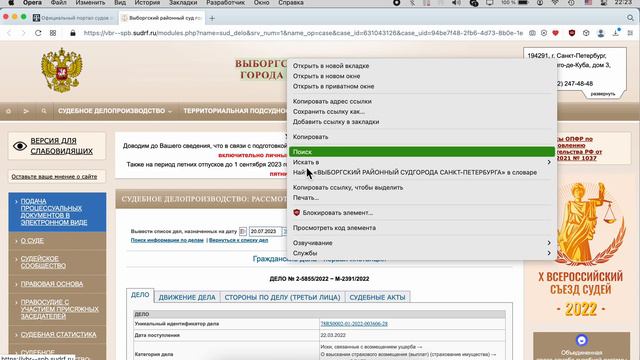This screenshot has width=640, height=360.
Task: Click развернуть to expand the address box
Action: (603, 94)
